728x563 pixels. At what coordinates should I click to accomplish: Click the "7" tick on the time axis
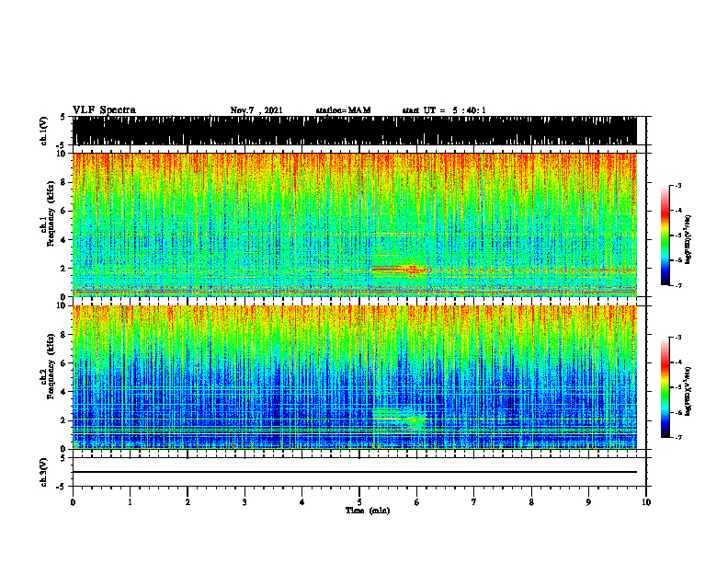click(x=474, y=502)
